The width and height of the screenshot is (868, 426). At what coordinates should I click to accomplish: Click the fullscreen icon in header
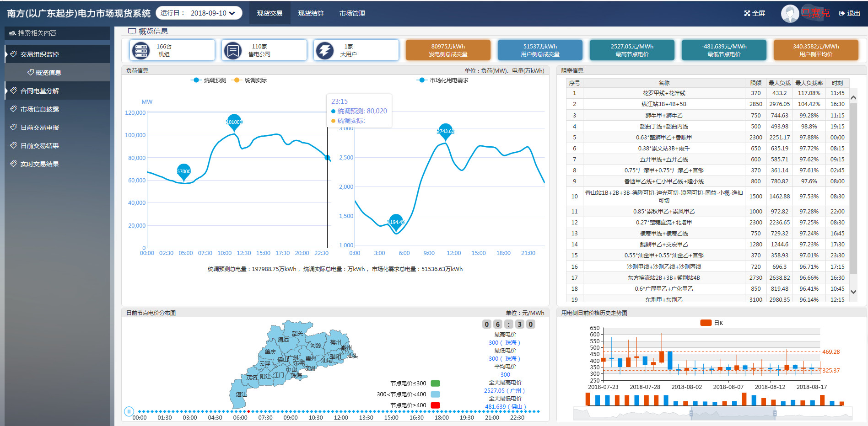747,13
